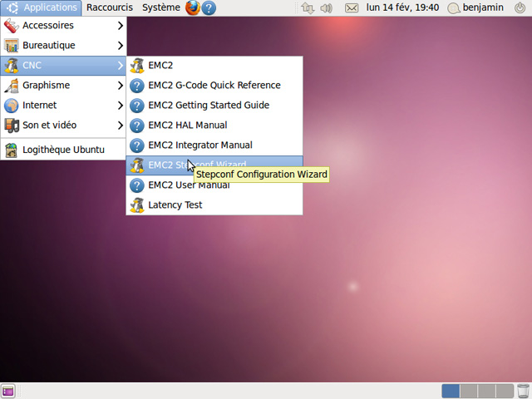Click the Son et vidéo film icon

pyautogui.click(x=11, y=126)
